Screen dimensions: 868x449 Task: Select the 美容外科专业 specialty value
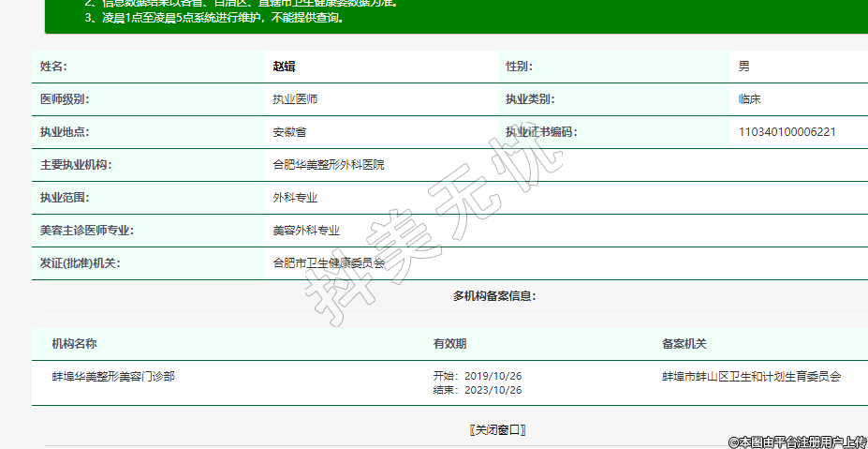306,231
